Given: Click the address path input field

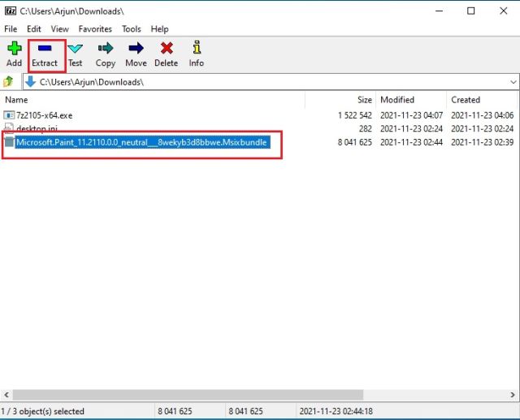Looking at the screenshot, I should [x=271, y=82].
